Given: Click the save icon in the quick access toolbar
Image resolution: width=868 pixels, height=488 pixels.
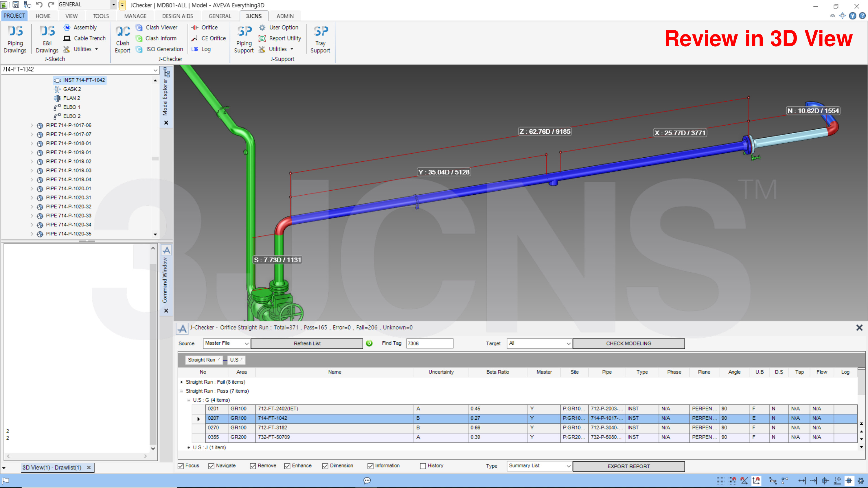Looking at the screenshot, I should point(16,5).
